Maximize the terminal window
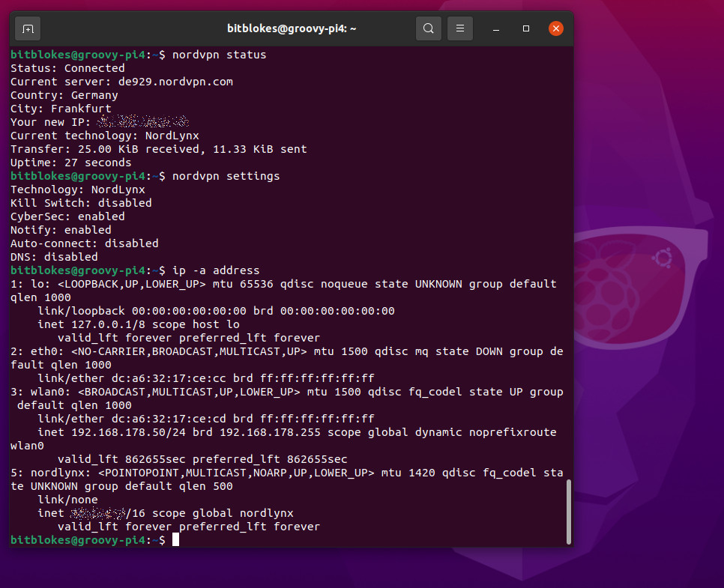Screen dimensions: 724x588 (x=526, y=28)
